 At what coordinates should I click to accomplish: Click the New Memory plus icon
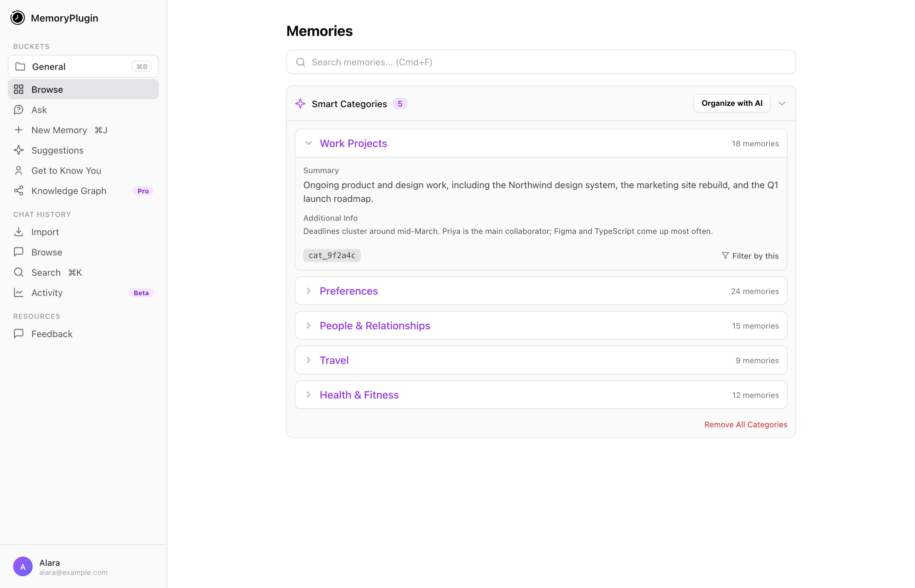19,130
